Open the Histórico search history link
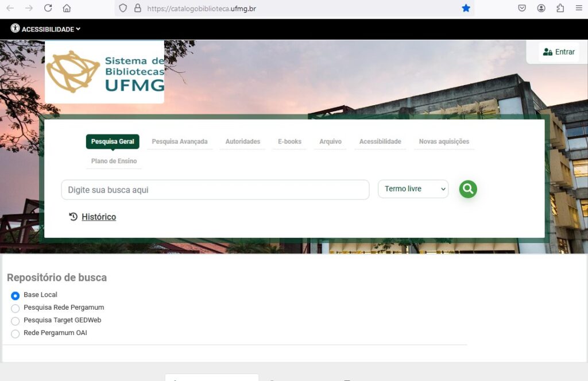588x381 pixels. point(98,217)
